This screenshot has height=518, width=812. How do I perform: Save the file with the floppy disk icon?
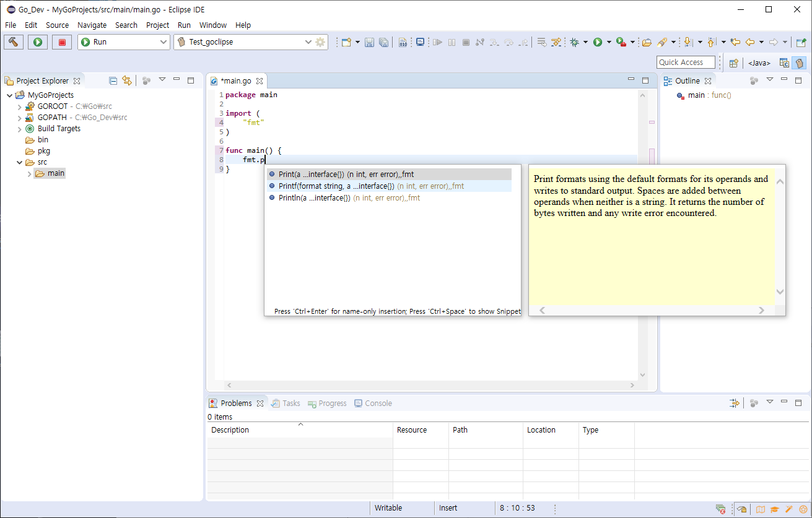pos(369,42)
